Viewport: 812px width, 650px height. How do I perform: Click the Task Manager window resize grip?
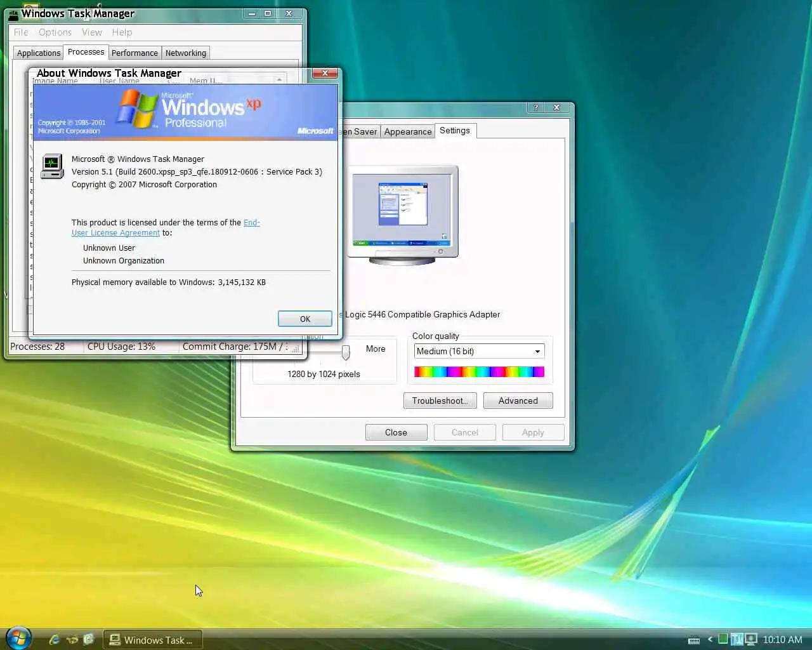coord(296,348)
